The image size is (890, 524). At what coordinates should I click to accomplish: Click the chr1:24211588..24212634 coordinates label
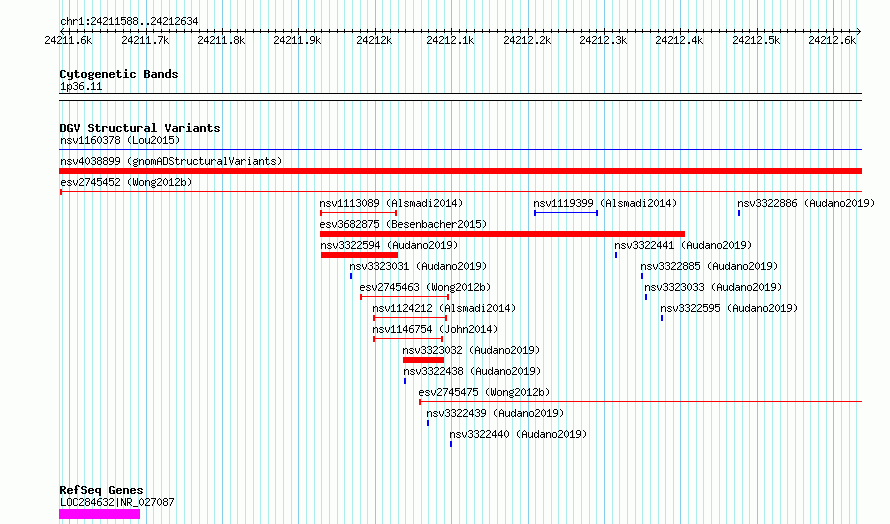pos(129,22)
